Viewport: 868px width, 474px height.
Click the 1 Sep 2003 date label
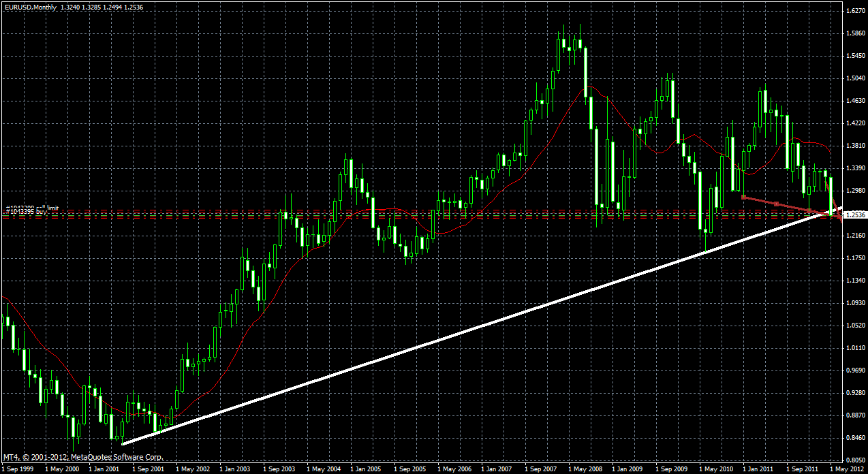(279, 469)
